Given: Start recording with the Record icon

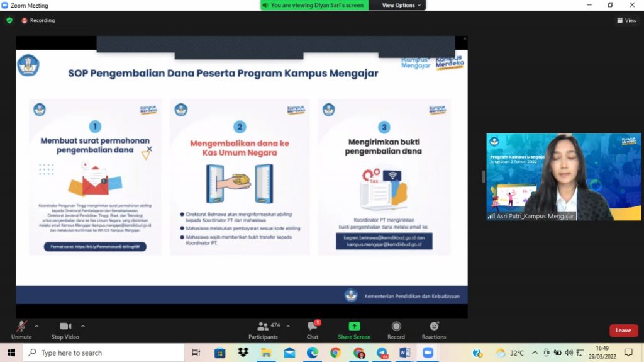Looking at the screenshot, I should click(x=396, y=327).
